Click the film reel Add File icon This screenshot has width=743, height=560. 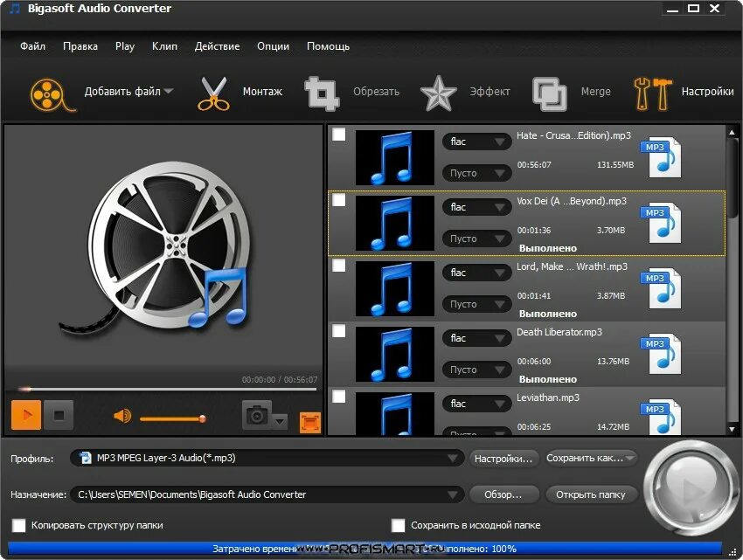point(52,94)
